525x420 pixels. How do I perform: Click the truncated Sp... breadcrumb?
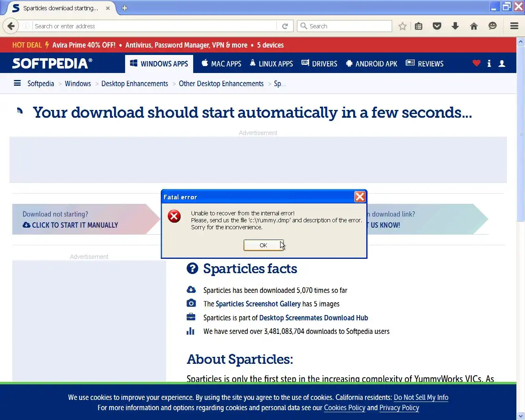tap(279, 84)
